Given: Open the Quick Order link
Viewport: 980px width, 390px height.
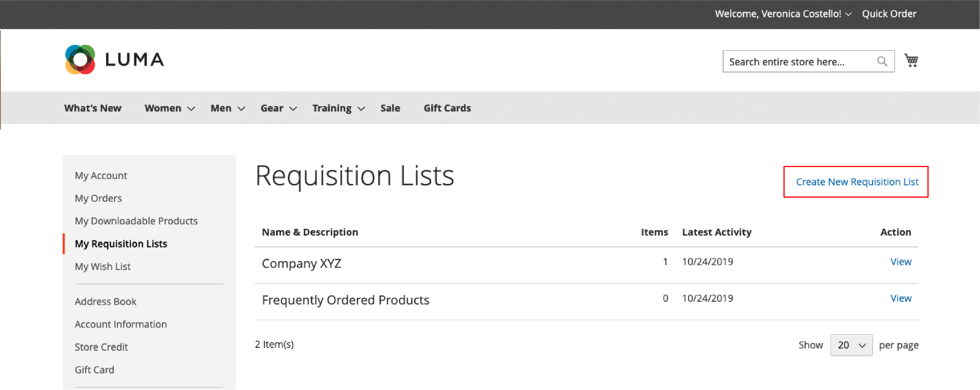Looking at the screenshot, I should [889, 14].
